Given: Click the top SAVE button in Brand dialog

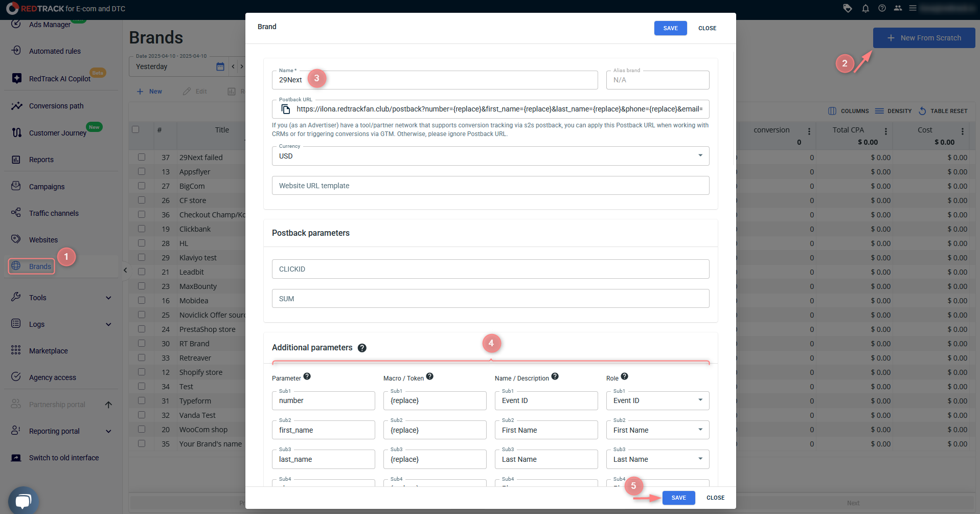Looking at the screenshot, I should point(670,28).
